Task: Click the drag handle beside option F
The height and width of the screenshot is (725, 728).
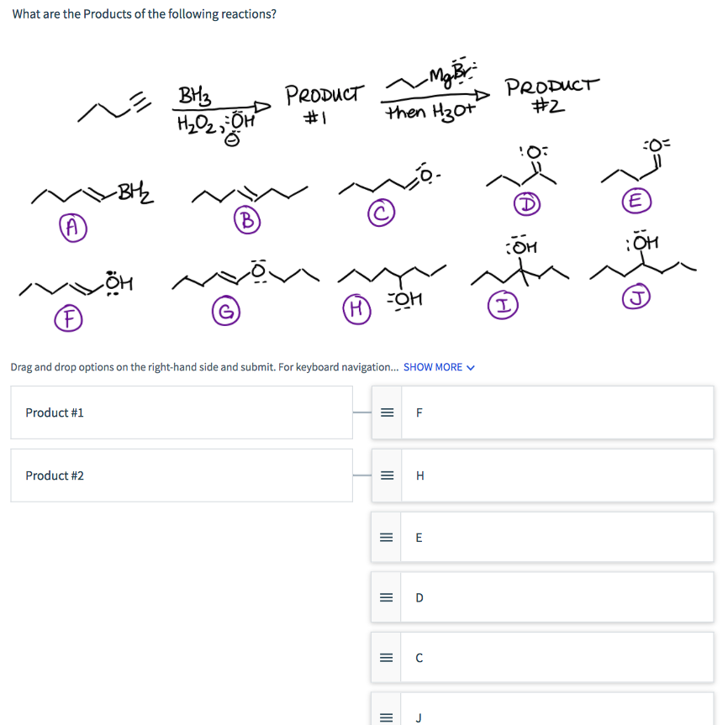Action: pyautogui.click(x=387, y=412)
